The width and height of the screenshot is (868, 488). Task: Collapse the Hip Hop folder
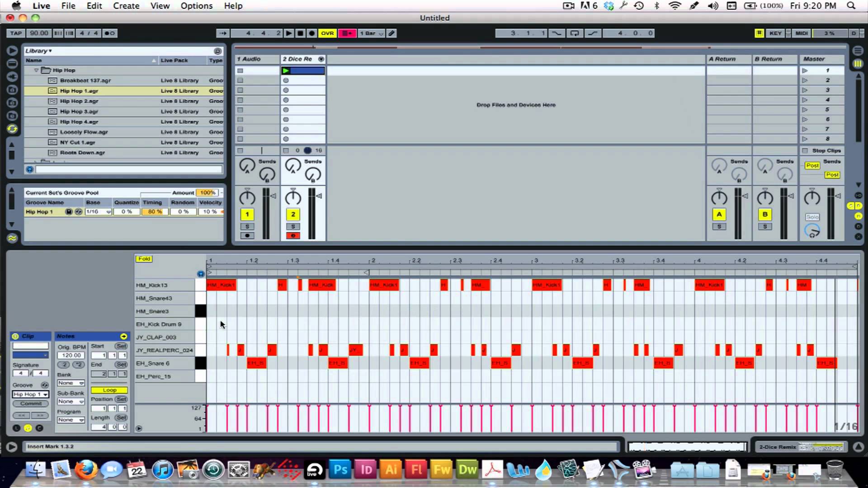click(x=36, y=70)
